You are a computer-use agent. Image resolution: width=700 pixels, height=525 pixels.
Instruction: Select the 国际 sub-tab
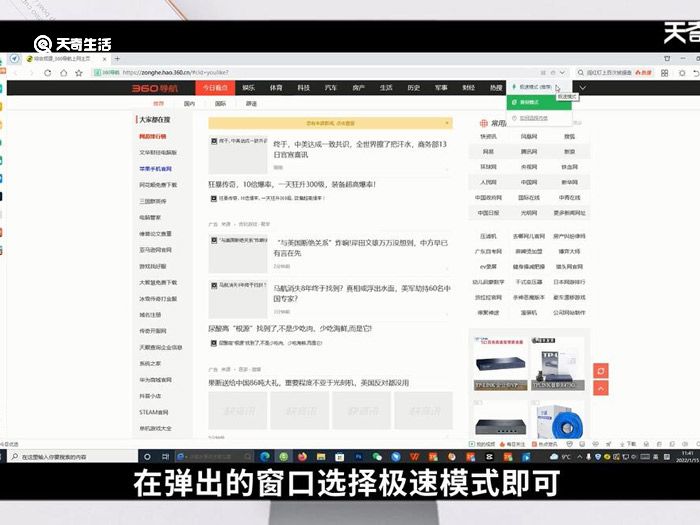coord(221,104)
